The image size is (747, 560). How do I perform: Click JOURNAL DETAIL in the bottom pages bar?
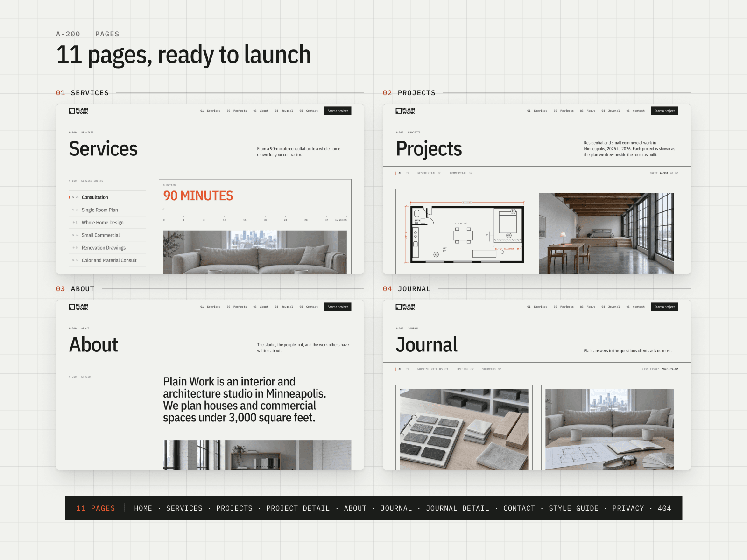458,508
